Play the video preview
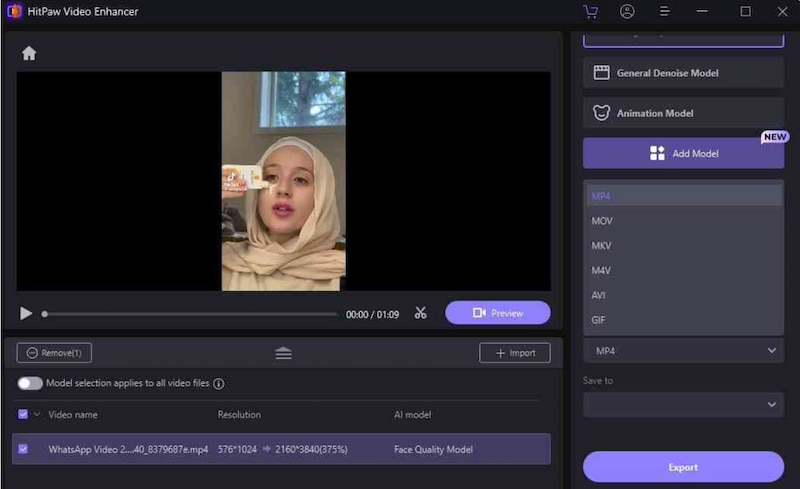Image resolution: width=800 pixels, height=489 pixels. click(26, 313)
